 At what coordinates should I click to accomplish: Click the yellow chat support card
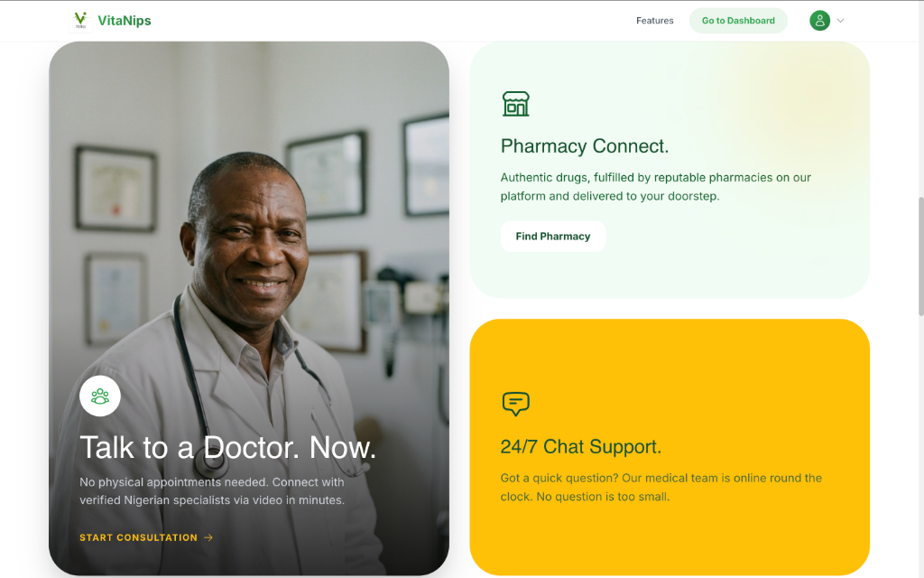(x=670, y=447)
